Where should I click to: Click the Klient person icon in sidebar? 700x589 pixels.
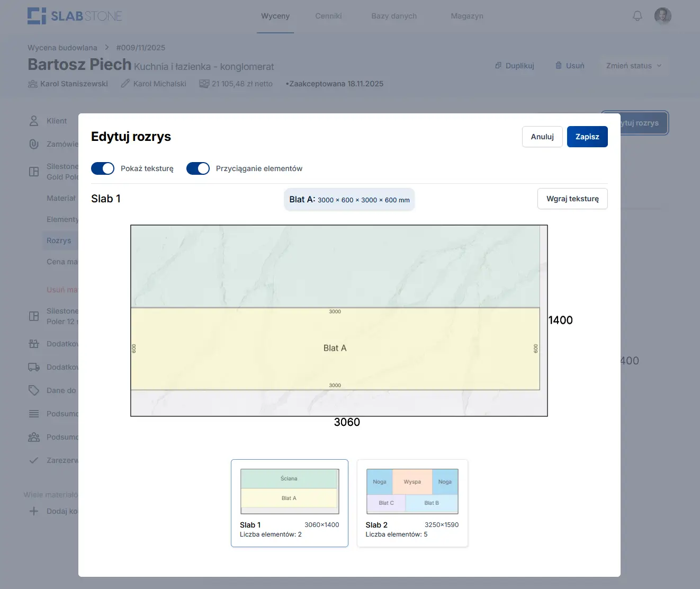click(x=34, y=121)
